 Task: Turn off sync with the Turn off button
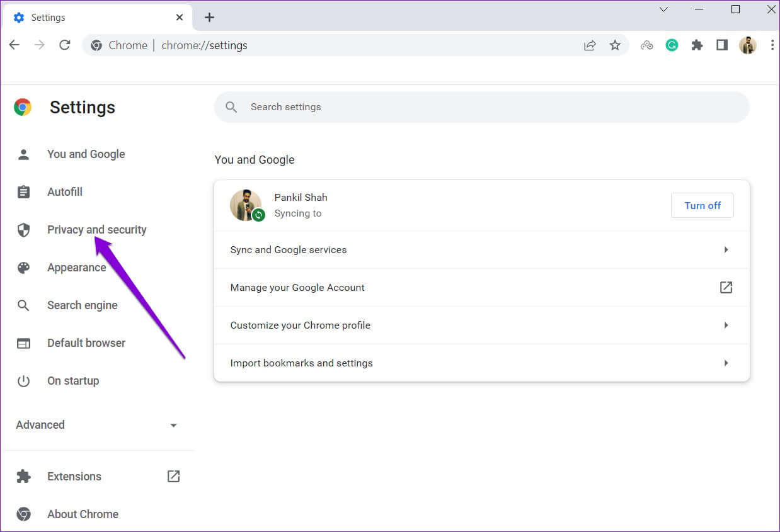pos(703,205)
